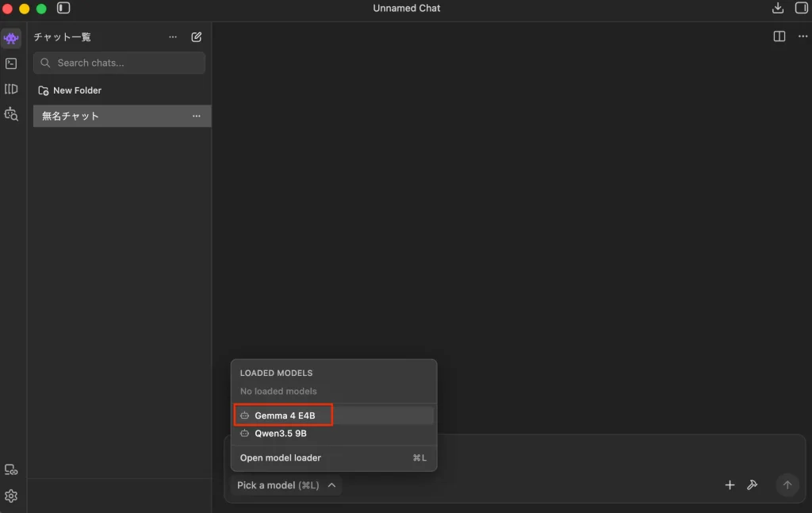Open the chat list more options menu
The image size is (812, 513).
click(x=173, y=37)
